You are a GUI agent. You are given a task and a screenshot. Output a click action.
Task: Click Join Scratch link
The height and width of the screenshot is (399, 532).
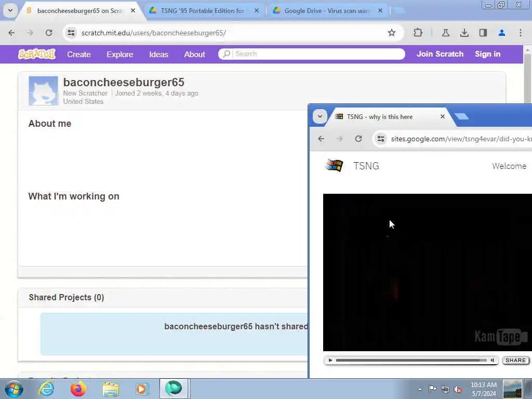point(440,54)
